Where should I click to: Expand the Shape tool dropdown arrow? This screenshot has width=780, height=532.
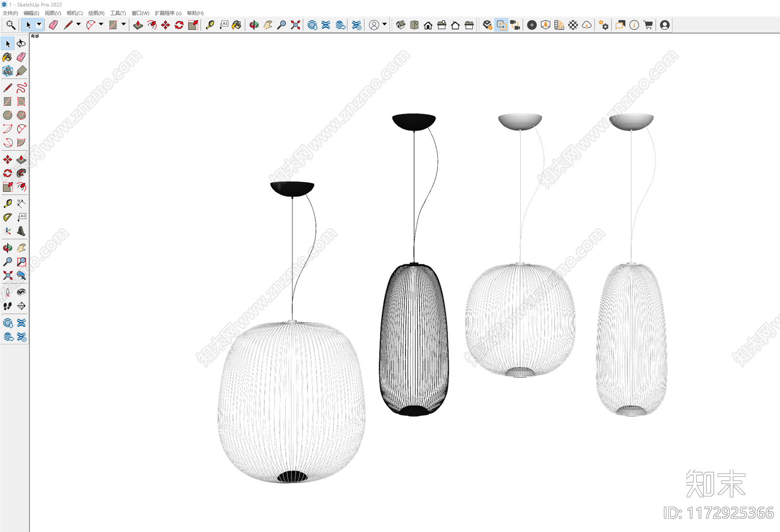pos(123,24)
